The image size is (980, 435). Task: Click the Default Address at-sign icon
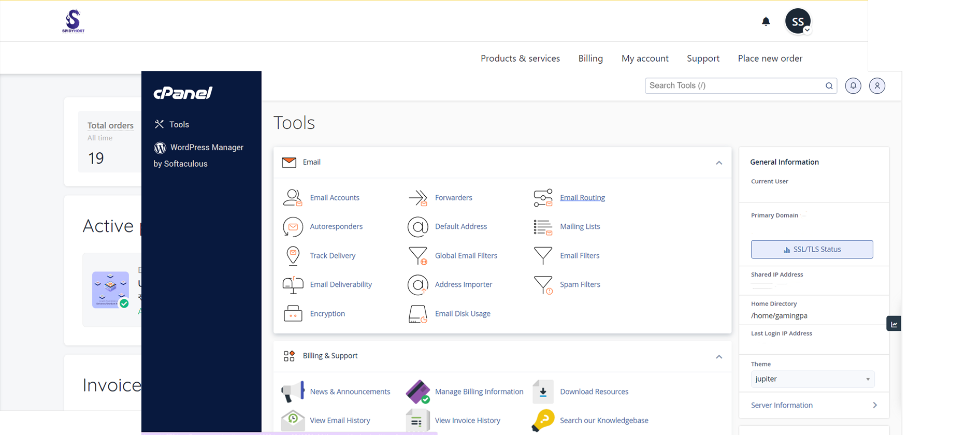[x=418, y=227]
